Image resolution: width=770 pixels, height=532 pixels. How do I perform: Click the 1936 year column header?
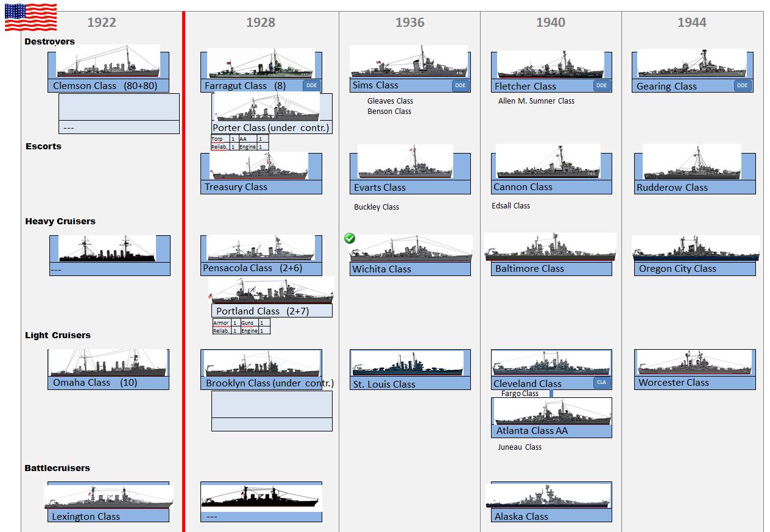409,23
